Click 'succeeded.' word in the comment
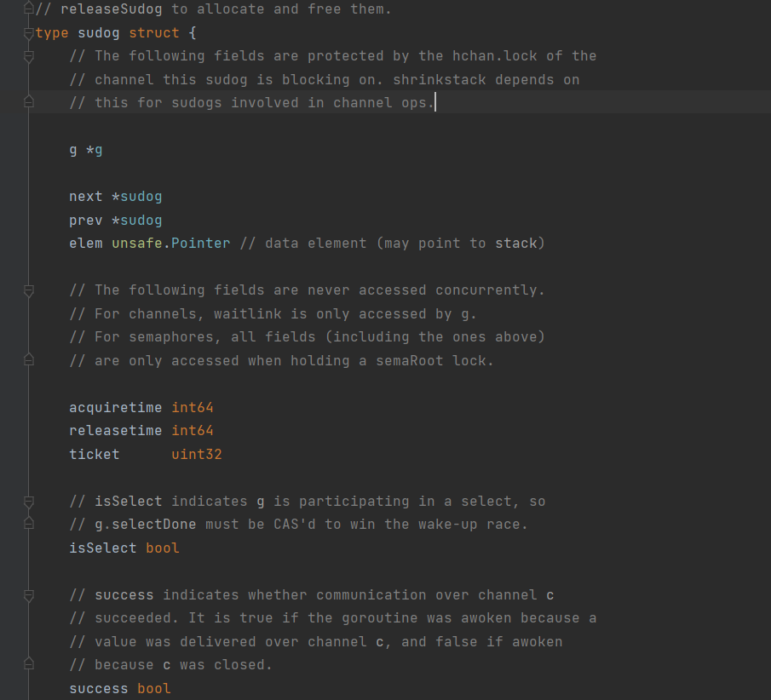Image resolution: width=771 pixels, height=700 pixels. pyautogui.click(x=136, y=618)
